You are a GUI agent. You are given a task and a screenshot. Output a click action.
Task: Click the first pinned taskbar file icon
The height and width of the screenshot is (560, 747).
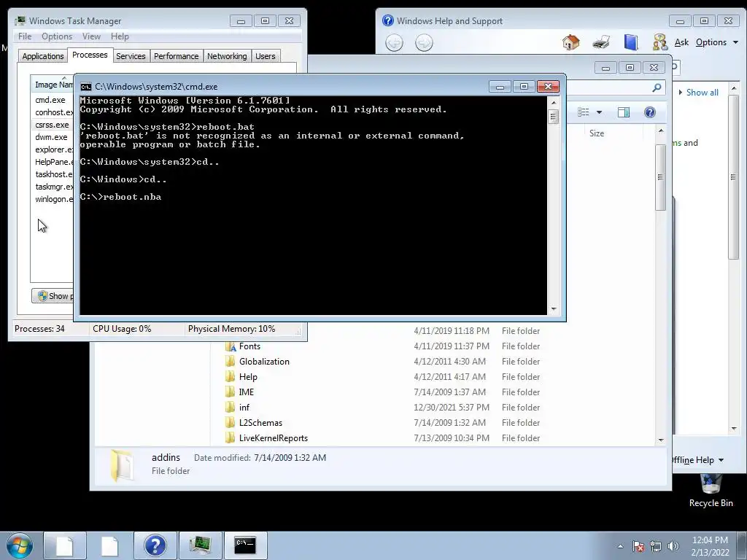[x=65, y=545]
